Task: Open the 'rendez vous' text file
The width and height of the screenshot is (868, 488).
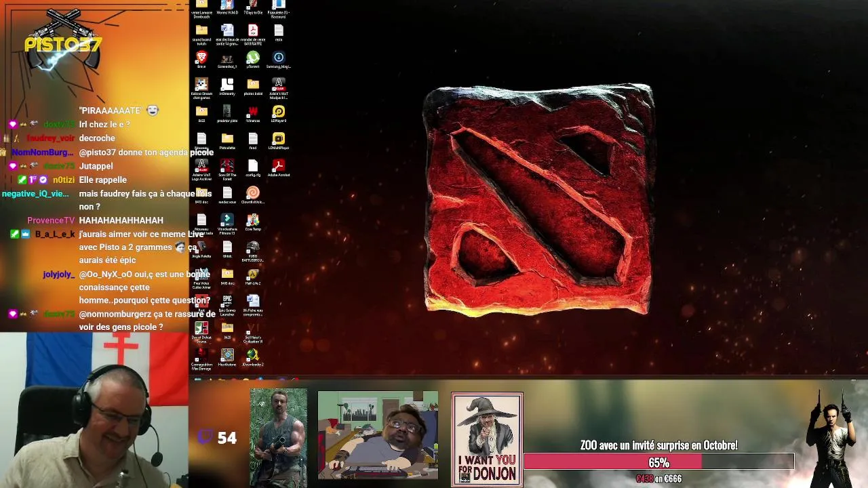Action: tap(227, 196)
